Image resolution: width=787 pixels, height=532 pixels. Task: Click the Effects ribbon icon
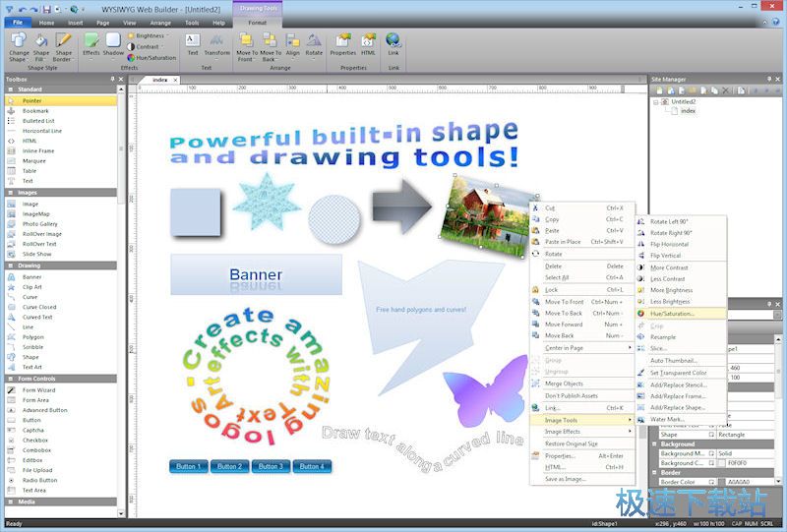[x=91, y=46]
